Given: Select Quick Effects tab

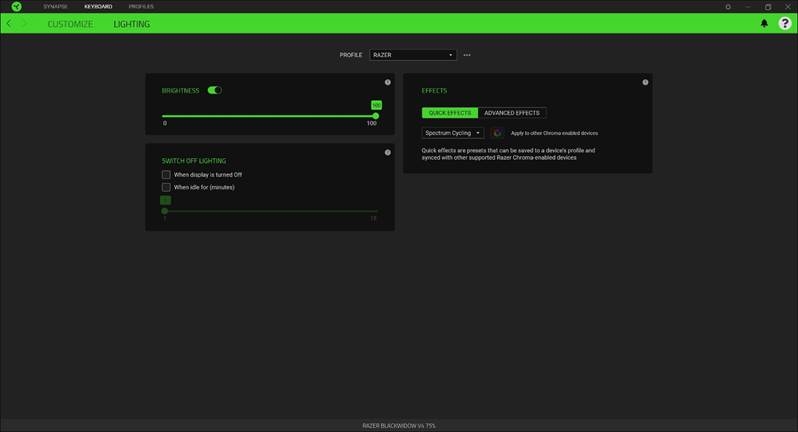Looking at the screenshot, I should (x=450, y=112).
